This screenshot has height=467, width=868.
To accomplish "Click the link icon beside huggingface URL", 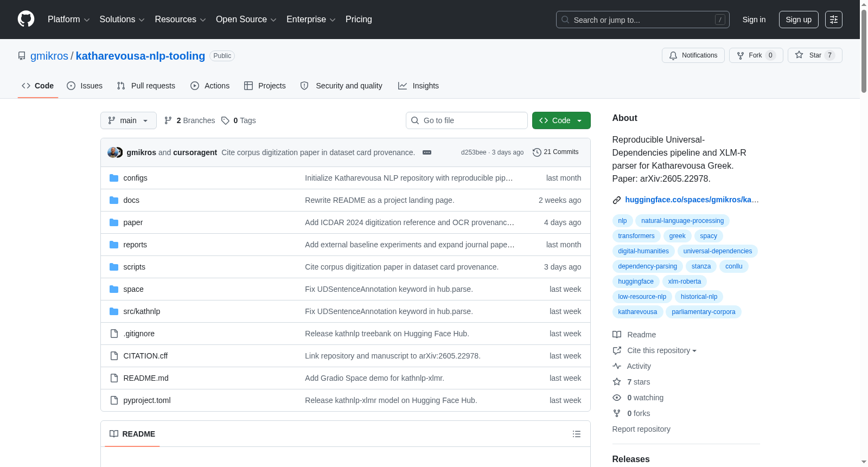I will click(x=617, y=200).
